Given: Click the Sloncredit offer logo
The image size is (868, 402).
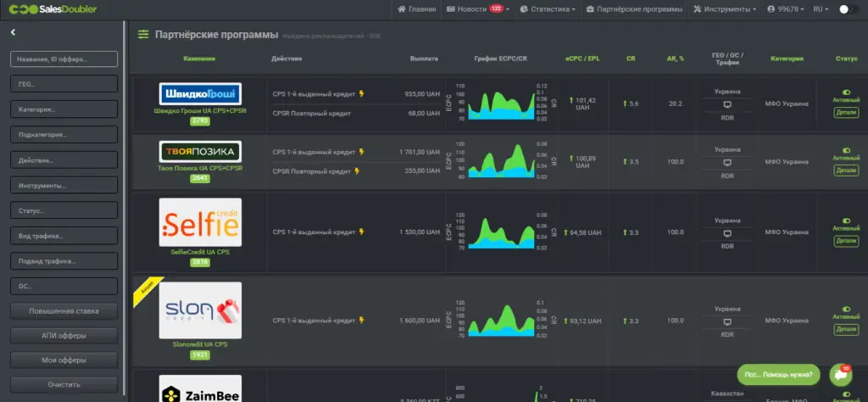Looking at the screenshot, I should [200, 310].
